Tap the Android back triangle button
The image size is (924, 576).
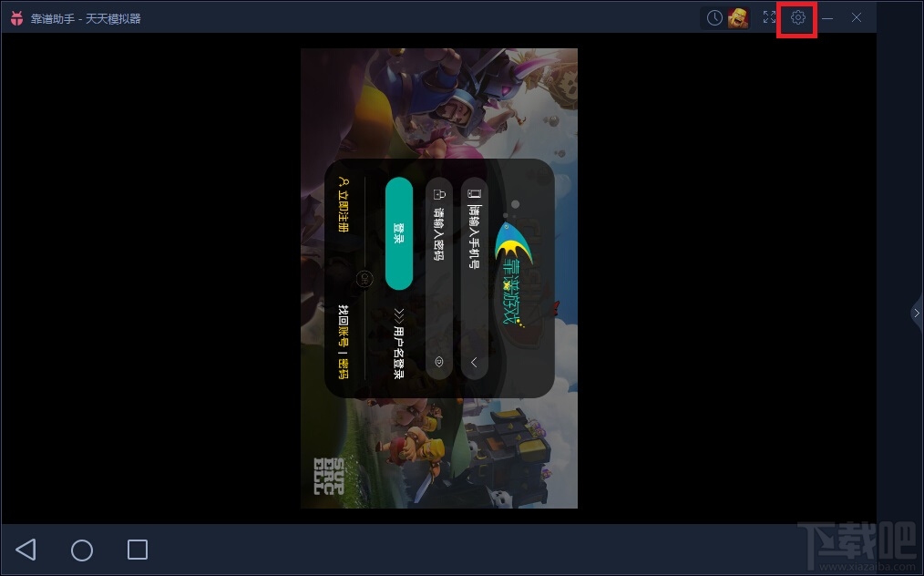coord(26,550)
